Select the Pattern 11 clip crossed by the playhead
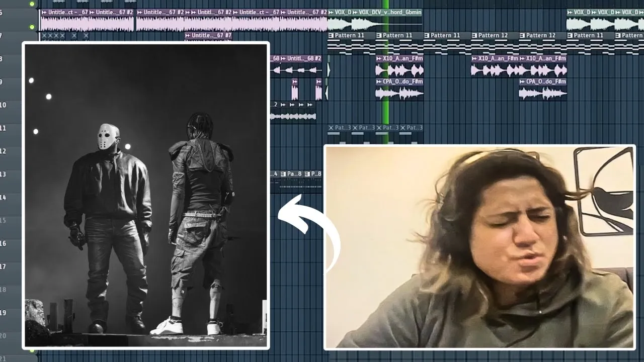This screenshot has height=362, width=644. 399,43
